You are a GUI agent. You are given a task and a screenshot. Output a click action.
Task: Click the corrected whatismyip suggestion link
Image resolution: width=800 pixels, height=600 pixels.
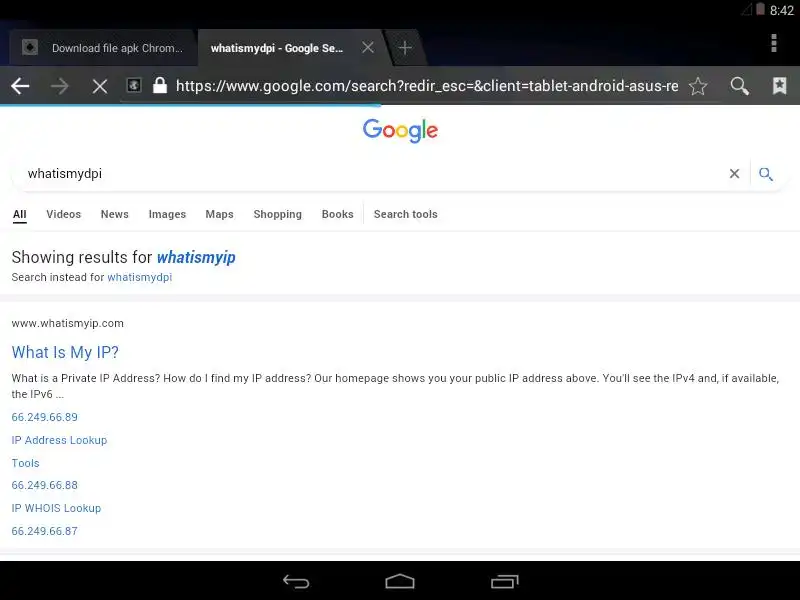click(x=196, y=258)
